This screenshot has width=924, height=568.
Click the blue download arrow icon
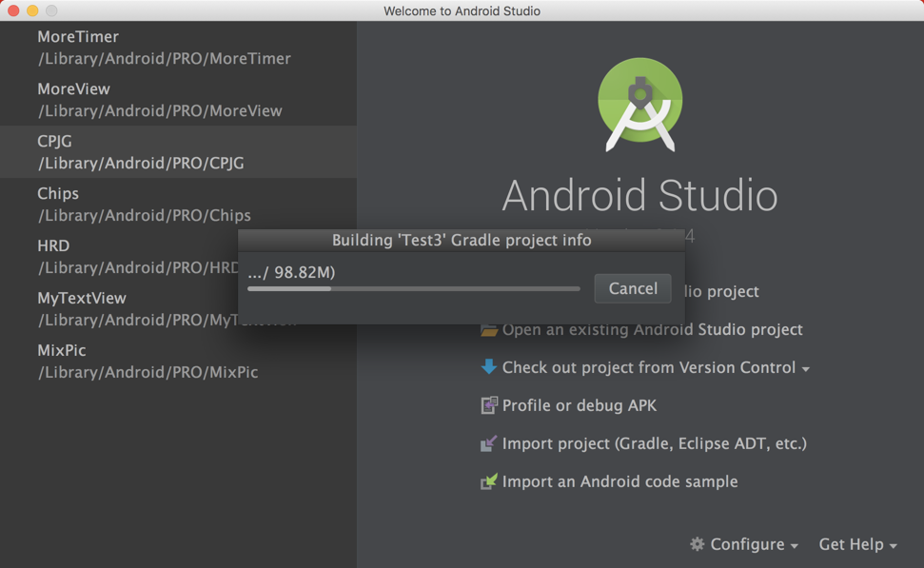[x=488, y=366]
